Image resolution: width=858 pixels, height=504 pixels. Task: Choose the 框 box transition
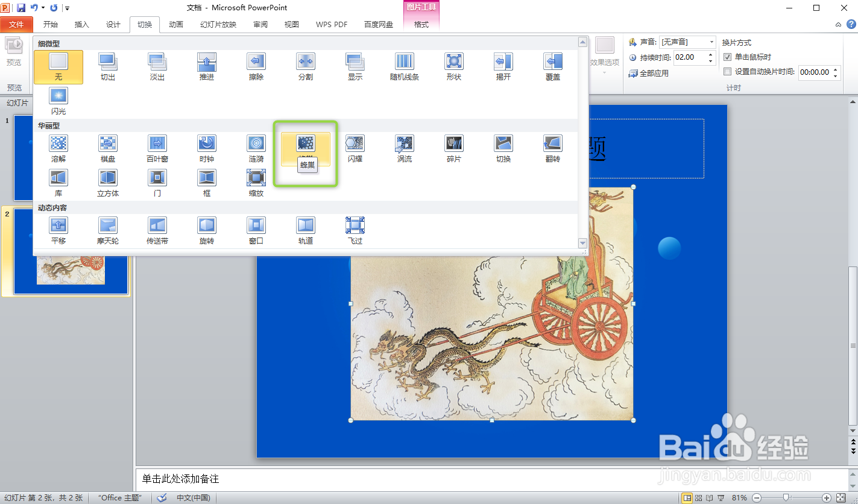(207, 183)
